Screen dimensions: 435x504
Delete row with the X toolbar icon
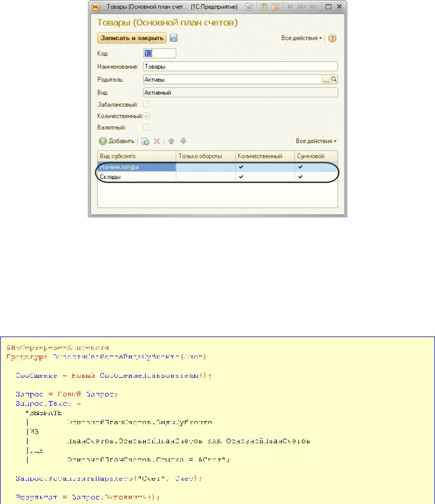point(157,141)
